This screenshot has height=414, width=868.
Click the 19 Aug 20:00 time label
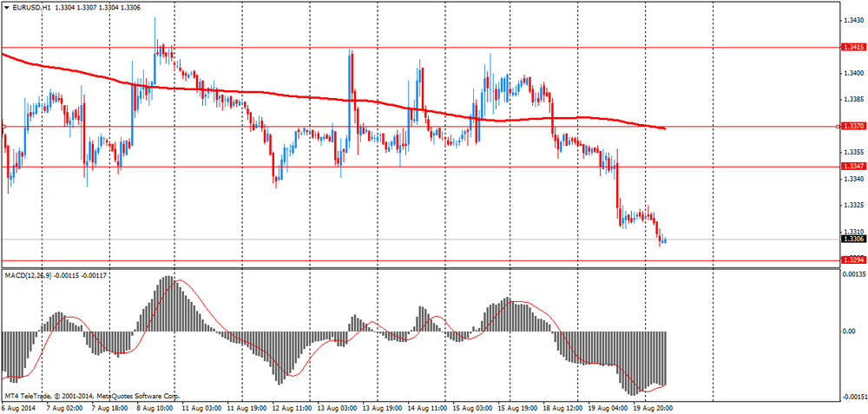654,409
